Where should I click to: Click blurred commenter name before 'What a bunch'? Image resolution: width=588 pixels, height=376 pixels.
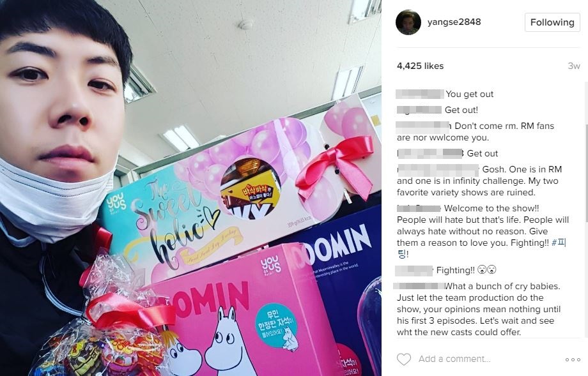[419, 286]
